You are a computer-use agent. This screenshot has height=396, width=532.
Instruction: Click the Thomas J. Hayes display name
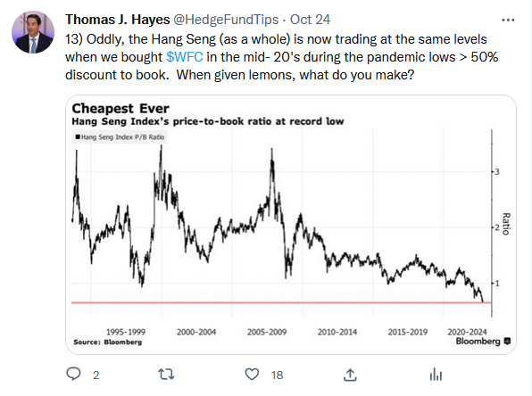click(x=118, y=20)
